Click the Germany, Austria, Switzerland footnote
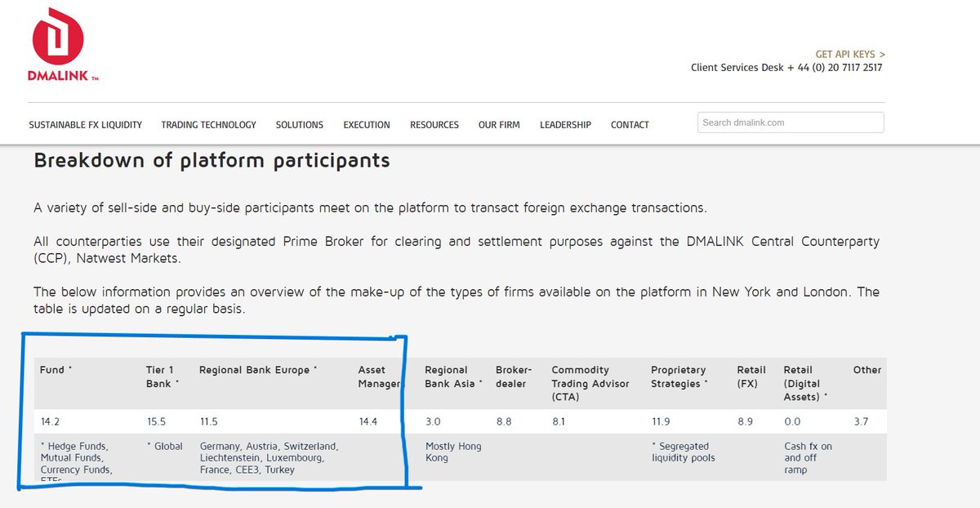Screen dimensions: 980x508 click(269, 458)
